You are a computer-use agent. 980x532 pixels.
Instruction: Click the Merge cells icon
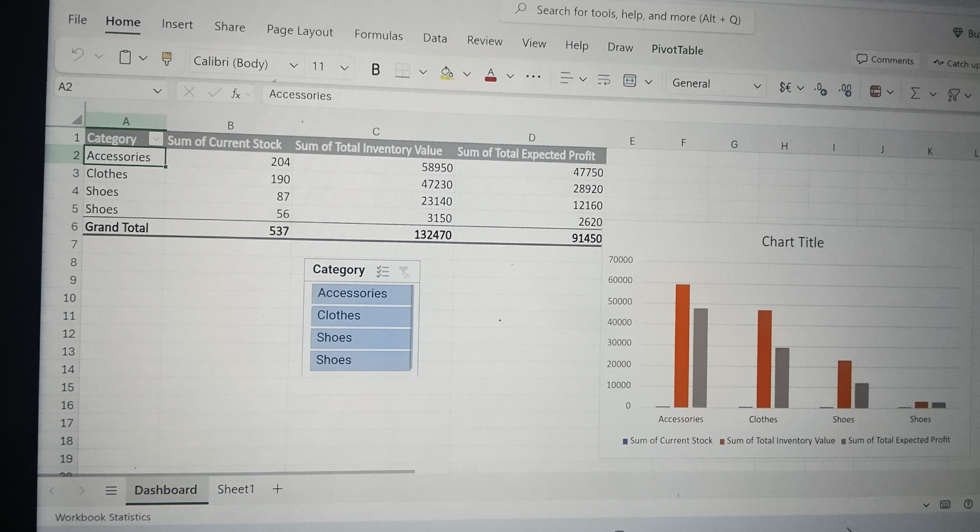pos(630,81)
